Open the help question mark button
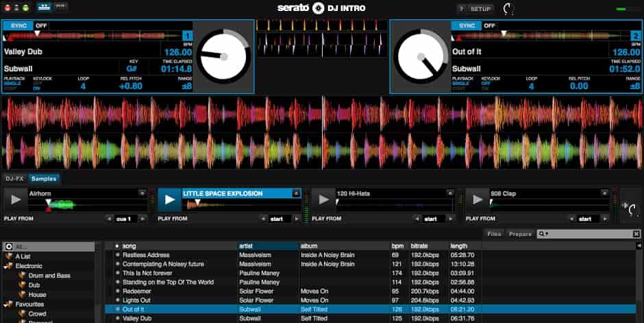The width and height of the screenshot is (644, 323). point(462,9)
